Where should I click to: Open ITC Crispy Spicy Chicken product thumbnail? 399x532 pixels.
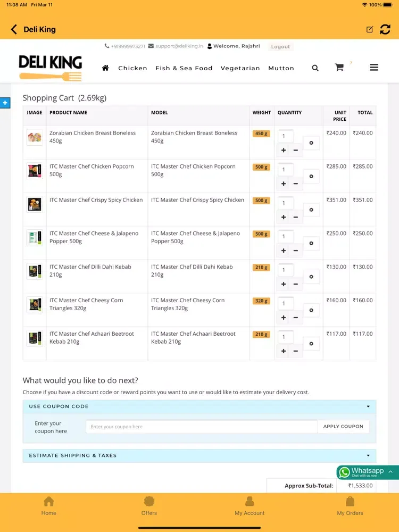click(35, 204)
